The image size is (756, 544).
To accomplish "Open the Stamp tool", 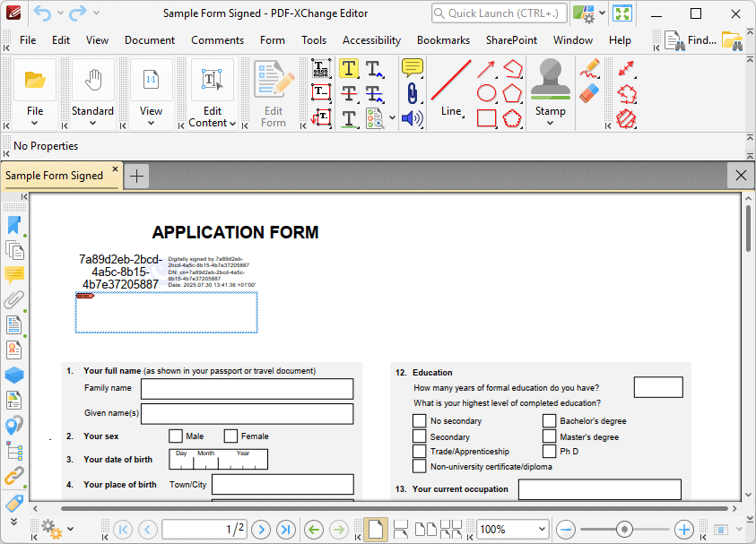I will tap(550, 85).
